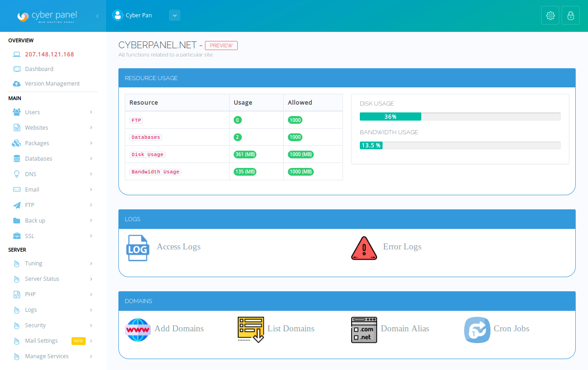Screen dimensions: 588x370
Task: Click the Tuning flame icon
Action: coord(17,264)
